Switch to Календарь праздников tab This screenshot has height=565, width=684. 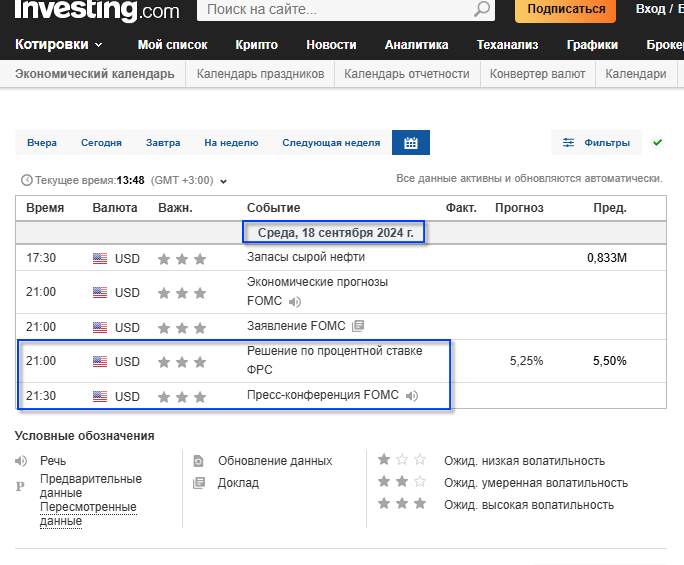[x=260, y=74]
